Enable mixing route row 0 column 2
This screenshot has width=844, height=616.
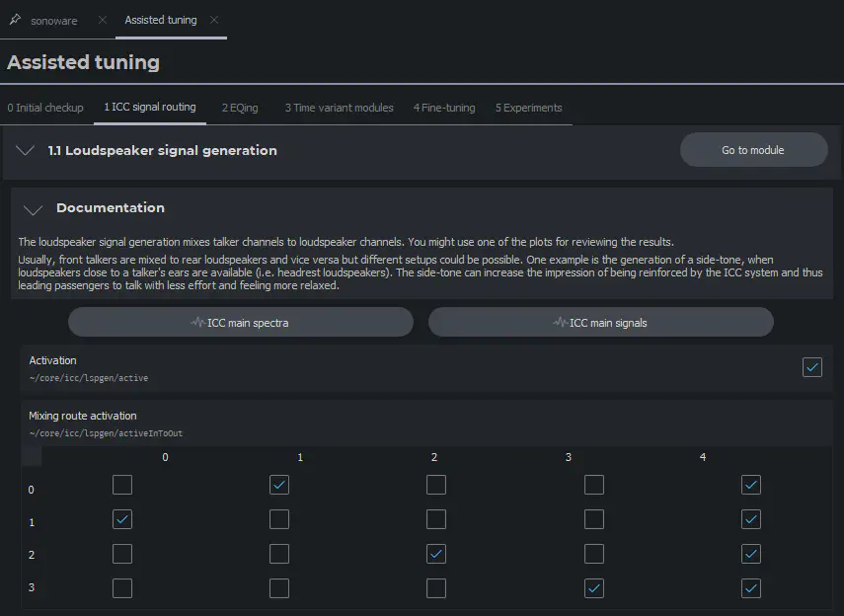[436, 485]
